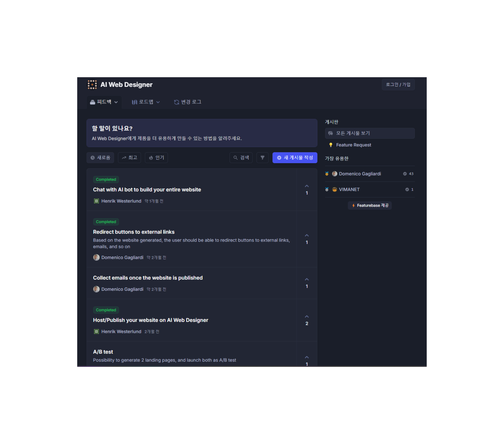Open the Featurebase 제공 link
This screenshot has height=444, width=504.
370,205
